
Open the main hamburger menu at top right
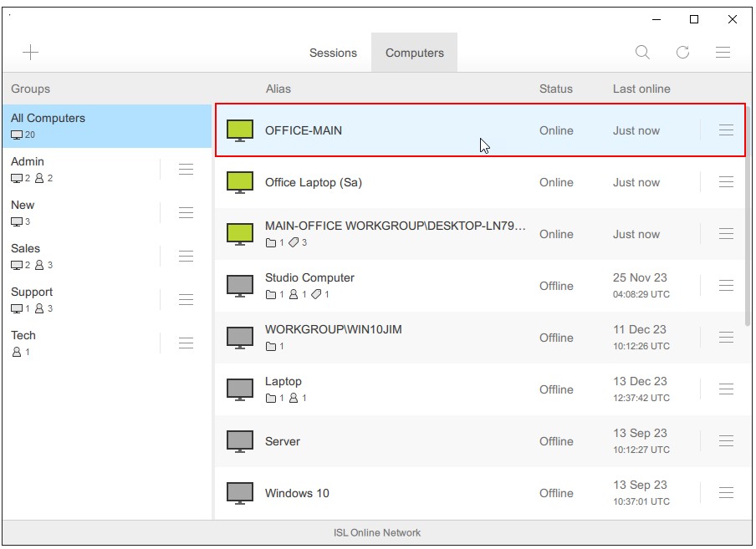[723, 53]
